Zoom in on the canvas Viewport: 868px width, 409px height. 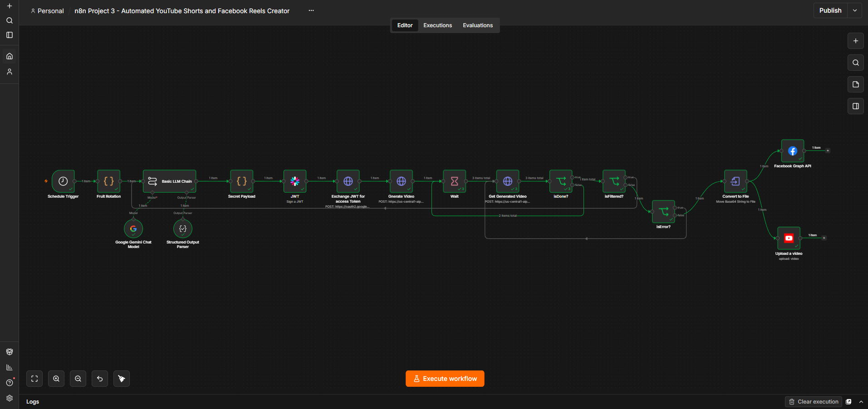pyautogui.click(x=56, y=379)
